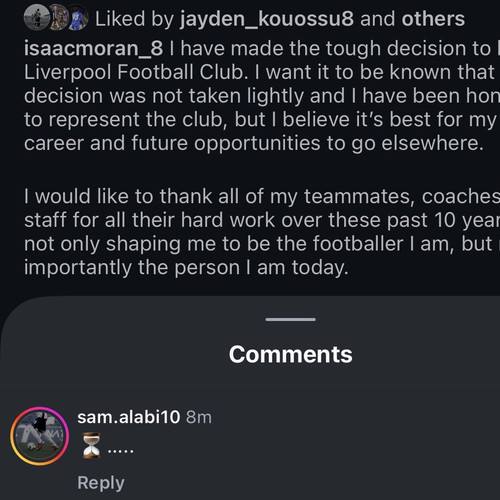The width and height of the screenshot is (500, 500).
Task: Tap the dotted text after the hourglass
Action: click(x=121, y=451)
